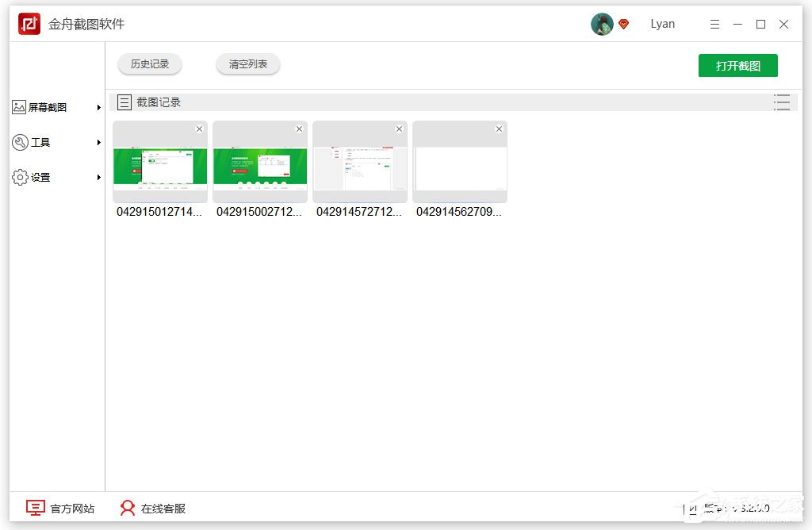Open the hamburger menu at top right
The image size is (812, 530).
click(714, 24)
